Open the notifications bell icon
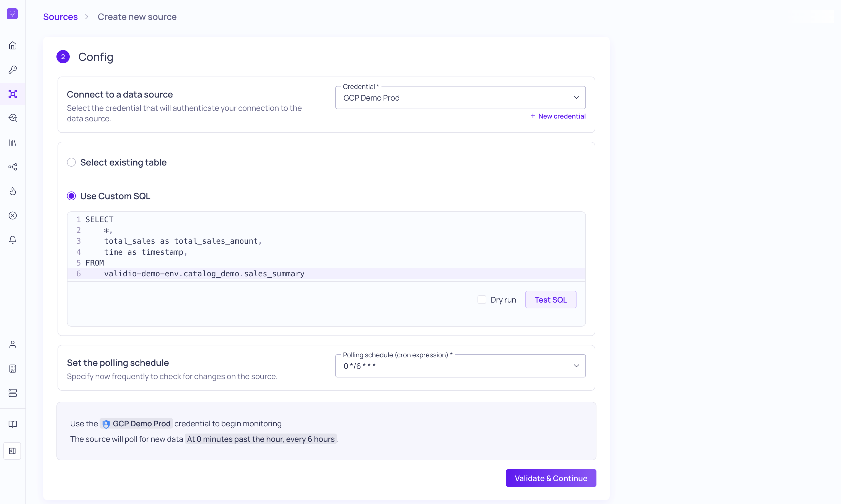 (x=12, y=240)
